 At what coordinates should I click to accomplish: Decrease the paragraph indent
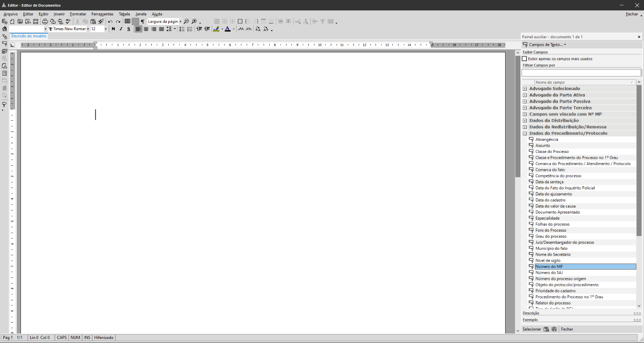coord(199,29)
